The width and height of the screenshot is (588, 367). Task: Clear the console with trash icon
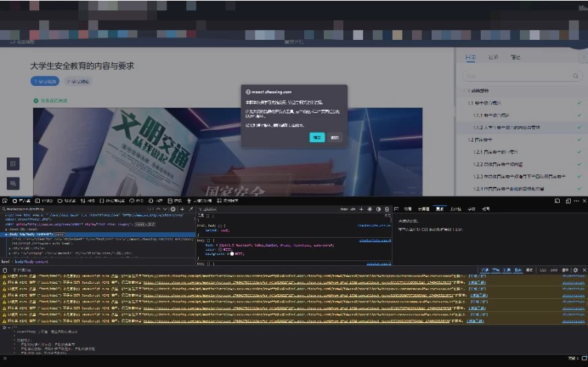5,270
